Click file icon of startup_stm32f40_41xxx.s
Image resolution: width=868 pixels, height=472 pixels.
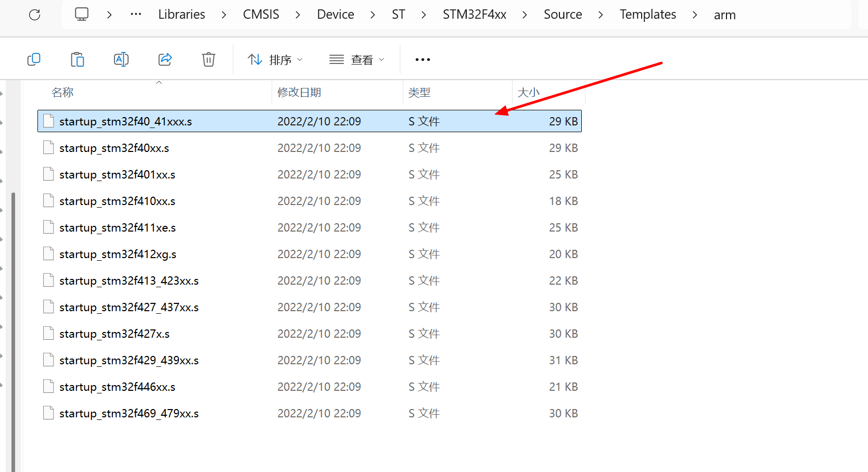coord(48,121)
